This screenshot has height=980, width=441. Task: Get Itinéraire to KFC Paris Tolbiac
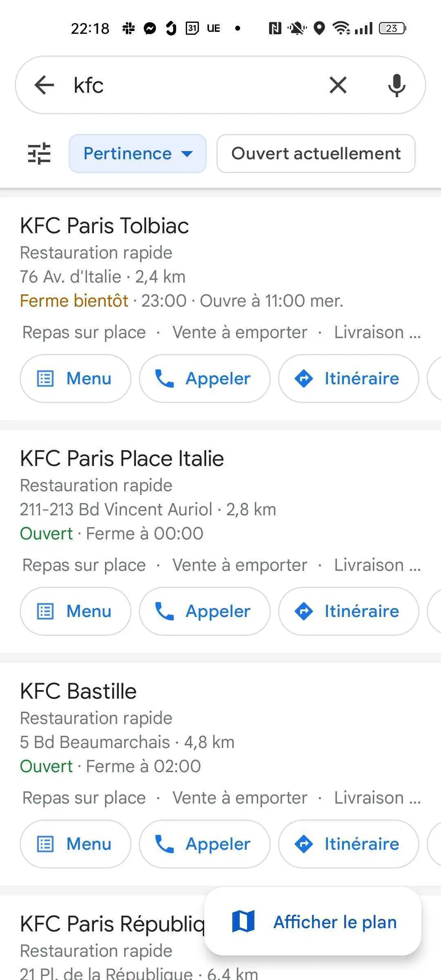tap(349, 379)
